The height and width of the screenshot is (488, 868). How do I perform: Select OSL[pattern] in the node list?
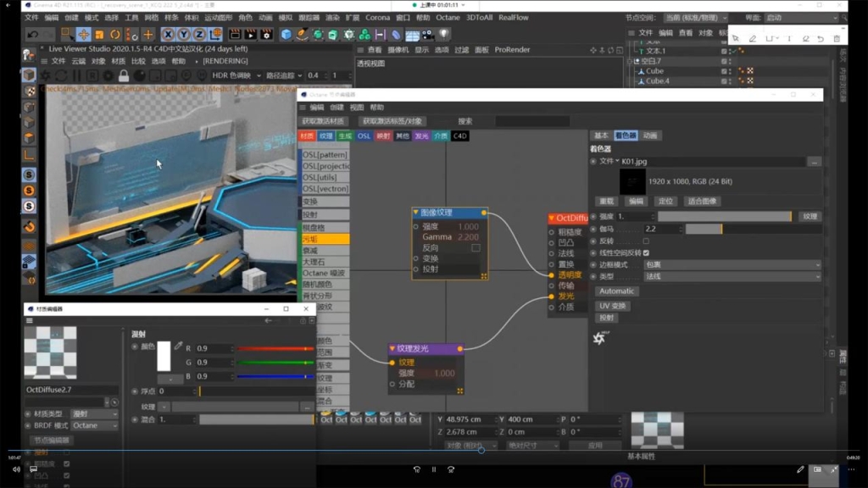pos(325,155)
